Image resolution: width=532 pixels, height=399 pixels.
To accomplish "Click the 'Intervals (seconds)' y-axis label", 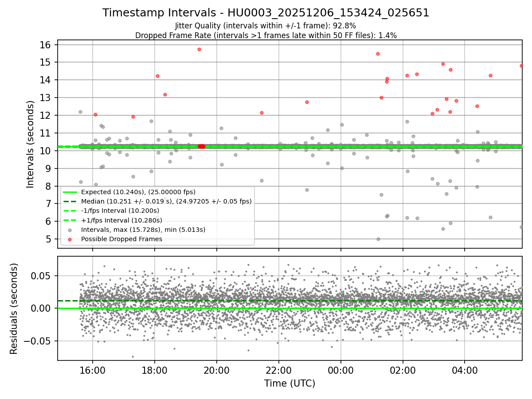I will tap(31, 144).
